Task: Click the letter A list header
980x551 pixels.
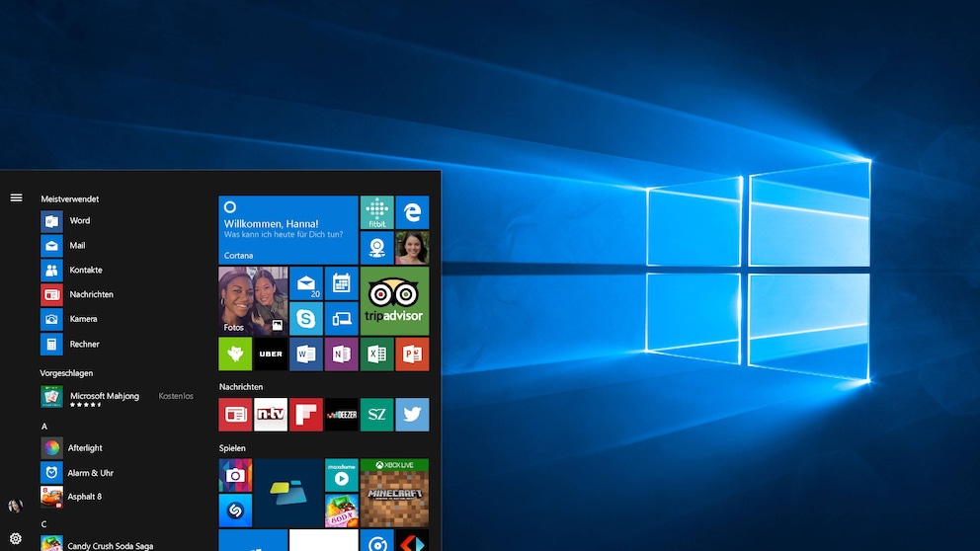Action: [x=43, y=426]
